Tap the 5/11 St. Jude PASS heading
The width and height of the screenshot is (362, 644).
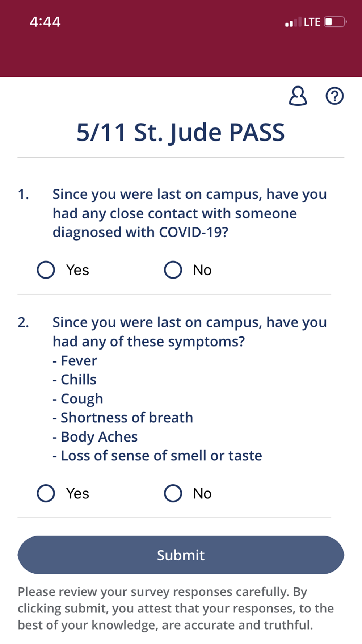[181, 132]
